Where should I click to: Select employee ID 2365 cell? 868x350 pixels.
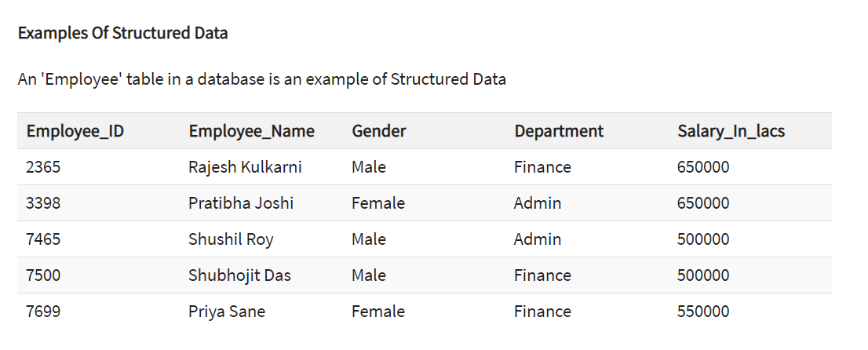[x=43, y=167]
